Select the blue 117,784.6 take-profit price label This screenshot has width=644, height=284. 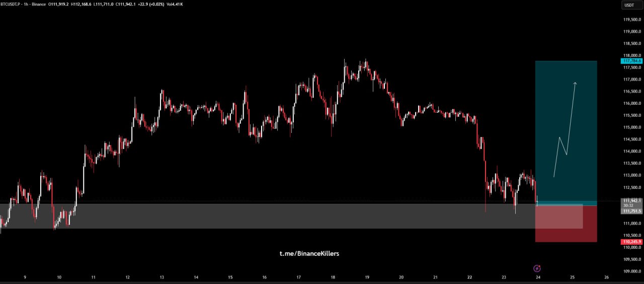pos(632,61)
